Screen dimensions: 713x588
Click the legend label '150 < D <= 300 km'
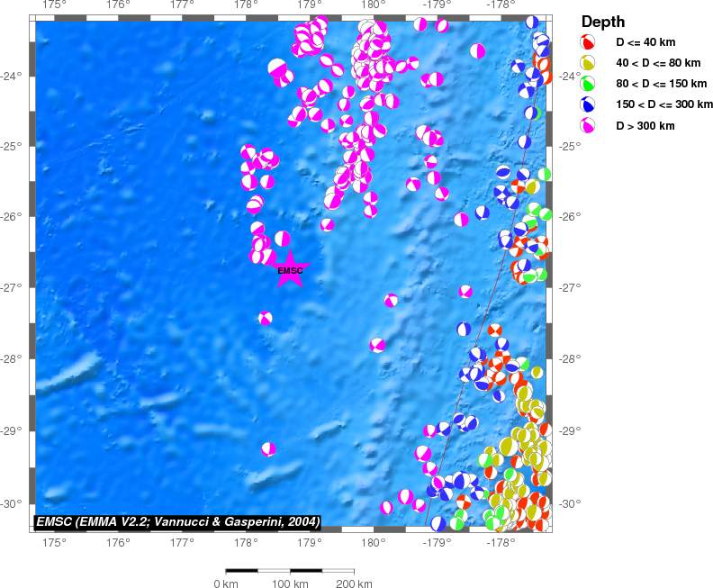pos(664,104)
